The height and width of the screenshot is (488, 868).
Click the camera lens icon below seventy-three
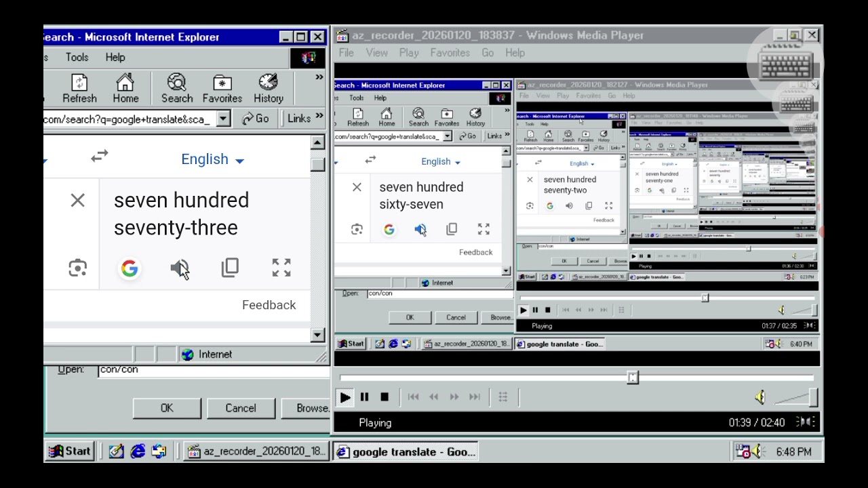(78, 268)
